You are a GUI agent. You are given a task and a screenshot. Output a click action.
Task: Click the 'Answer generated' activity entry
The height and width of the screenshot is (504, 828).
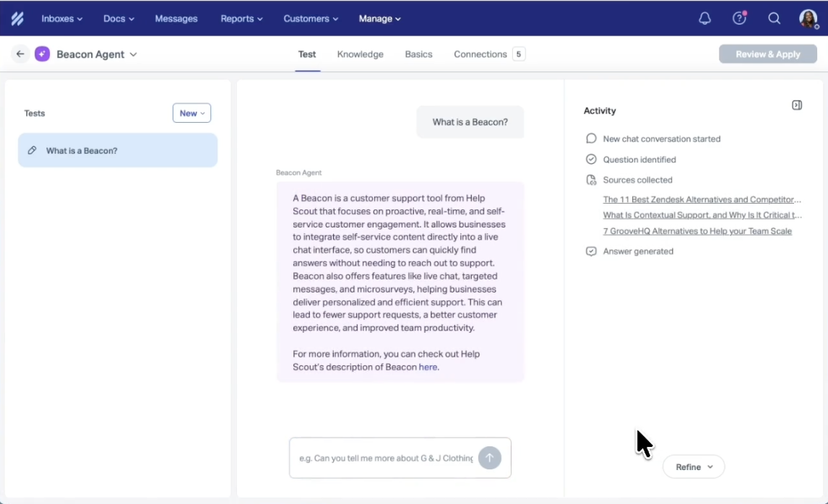[x=638, y=251]
